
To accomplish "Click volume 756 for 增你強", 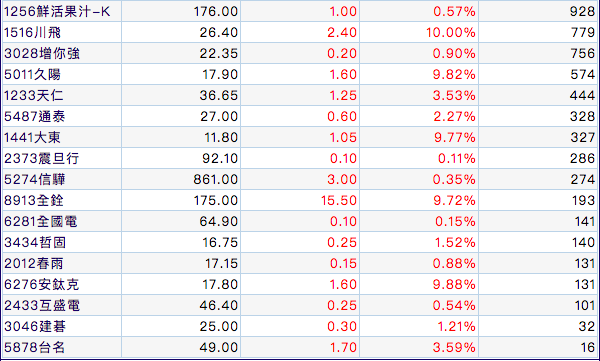I will 583,54.
